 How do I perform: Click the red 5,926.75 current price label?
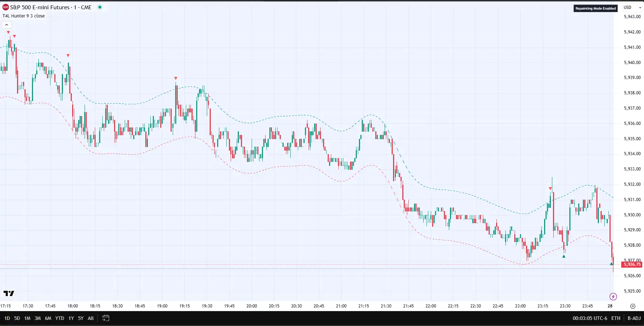pos(632,264)
